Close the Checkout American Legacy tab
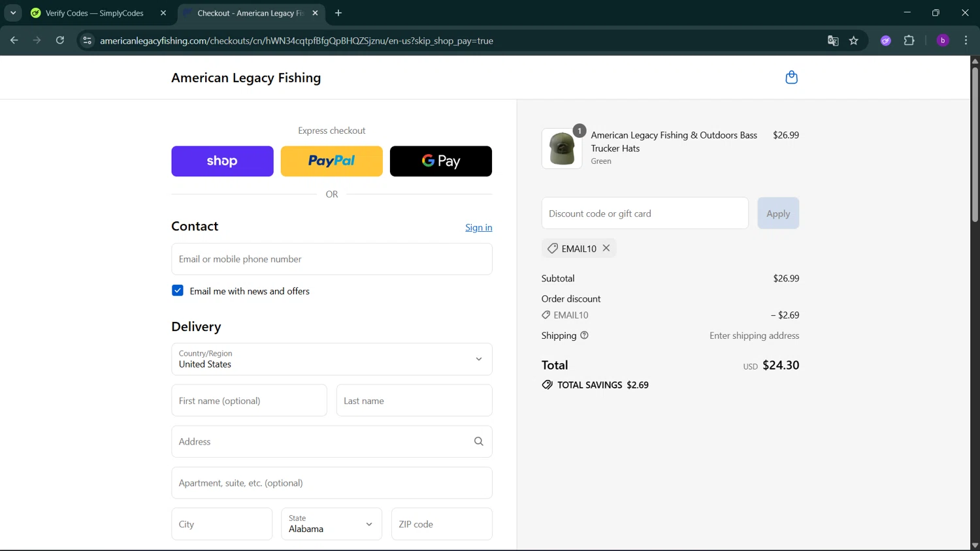980x551 pixels. coord(316,13)
